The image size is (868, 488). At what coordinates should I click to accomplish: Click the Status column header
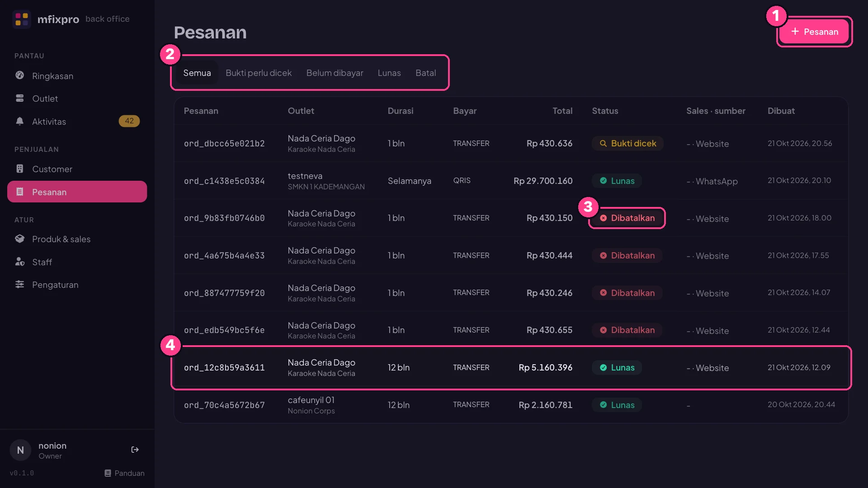click(x=605, y=111)
